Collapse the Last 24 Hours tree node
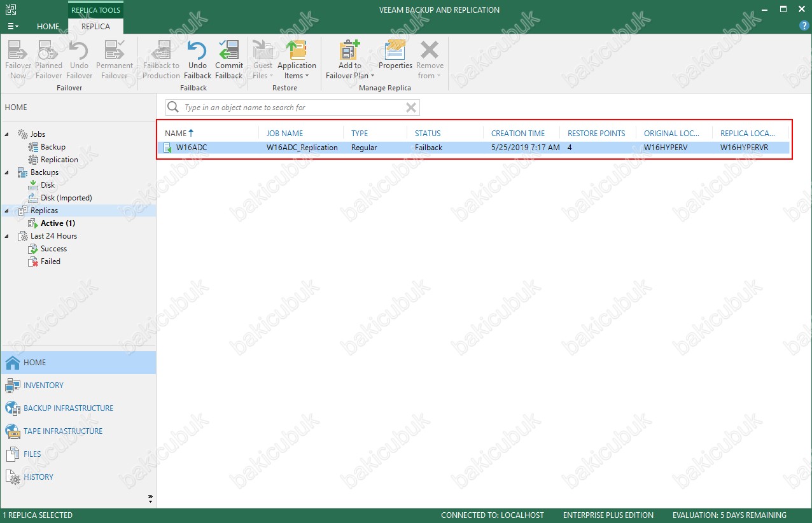The image size is (812, 523). pyautogui.click(x=7, y=236)
